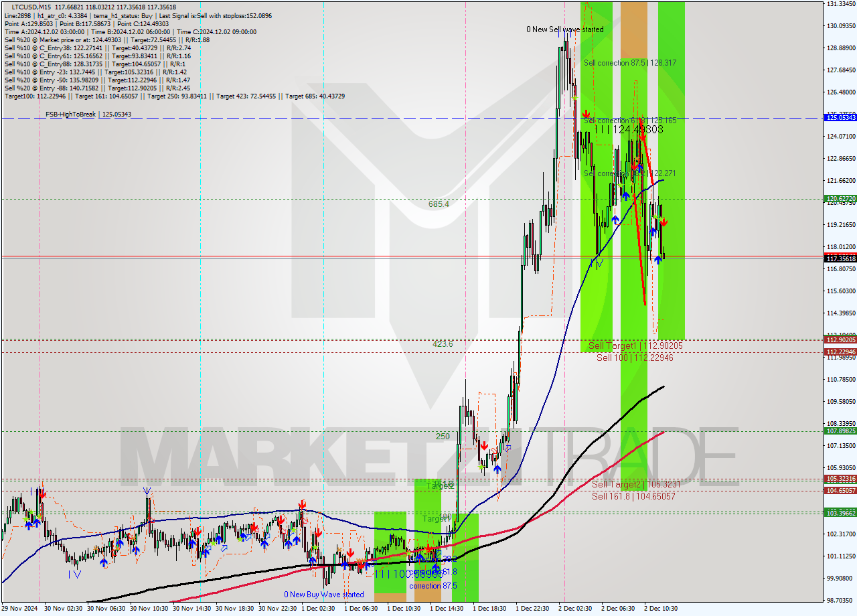The image size is (857, 616).
Task: Click the green 103.39662 price tag
Action: coord(840,512)
